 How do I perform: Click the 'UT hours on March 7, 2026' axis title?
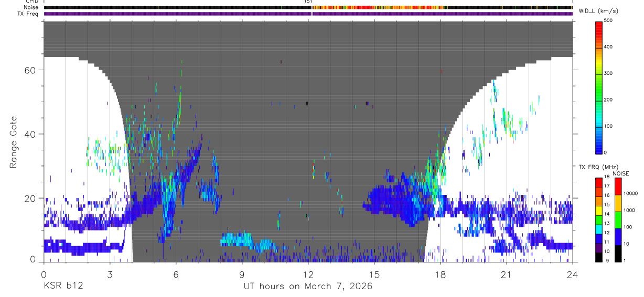pos(308,287)
